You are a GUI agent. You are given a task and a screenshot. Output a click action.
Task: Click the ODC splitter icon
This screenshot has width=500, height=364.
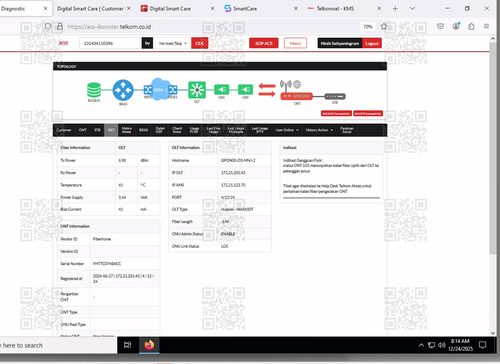(221, 90)
